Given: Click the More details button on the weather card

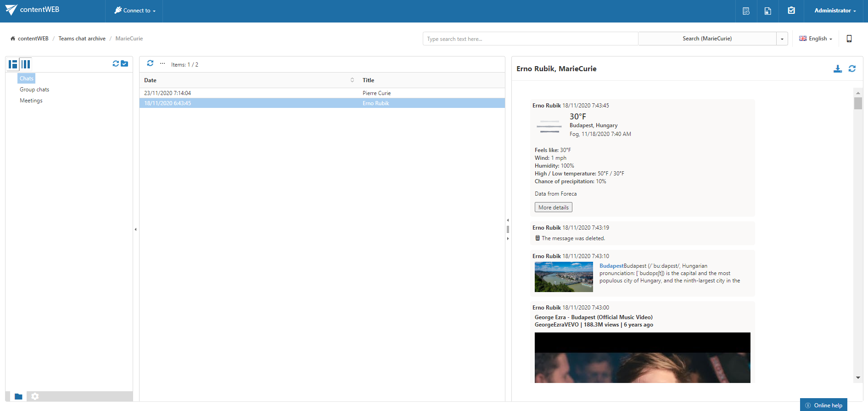Looking at the screenshot, I should tap(553, 208).
